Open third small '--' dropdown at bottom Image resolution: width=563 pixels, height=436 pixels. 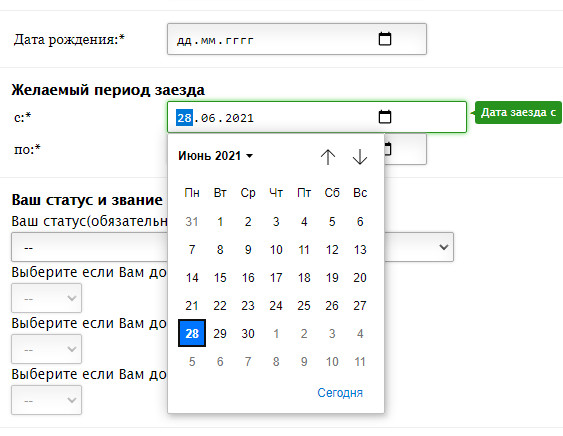click(x=46, y=400)
